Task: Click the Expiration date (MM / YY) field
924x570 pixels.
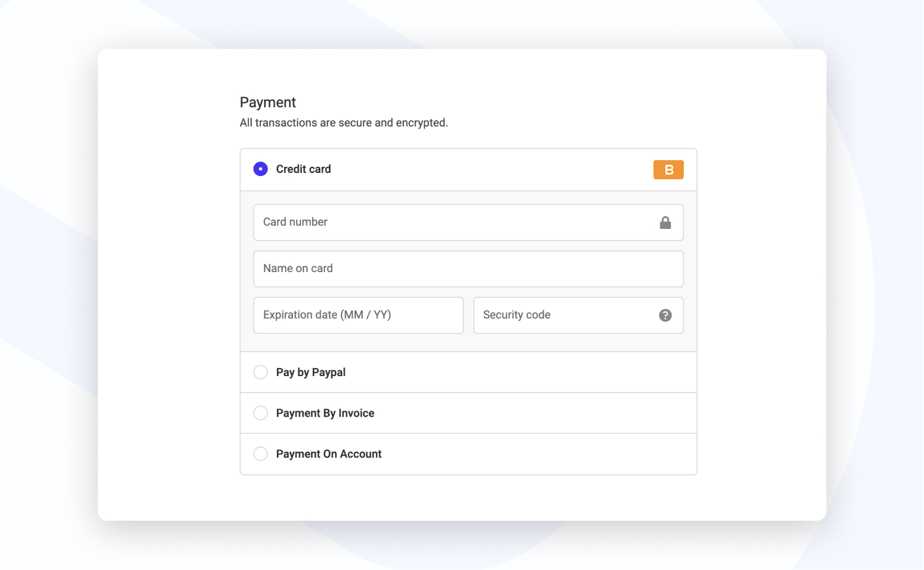Action: [x=358, y=315]
